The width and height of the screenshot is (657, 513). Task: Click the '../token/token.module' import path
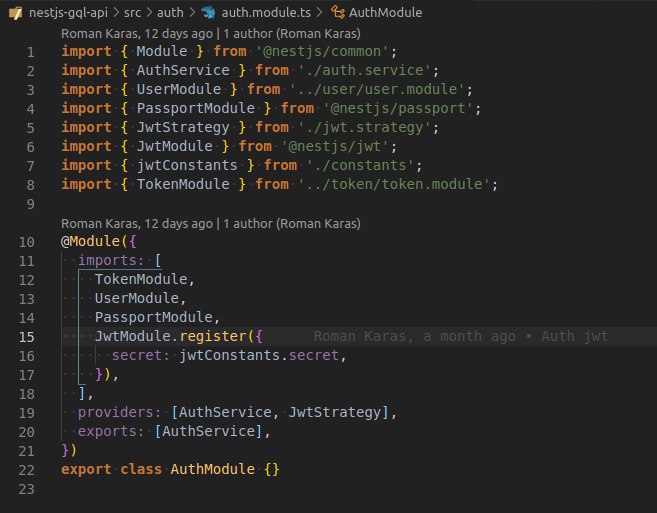click(394, 184)
